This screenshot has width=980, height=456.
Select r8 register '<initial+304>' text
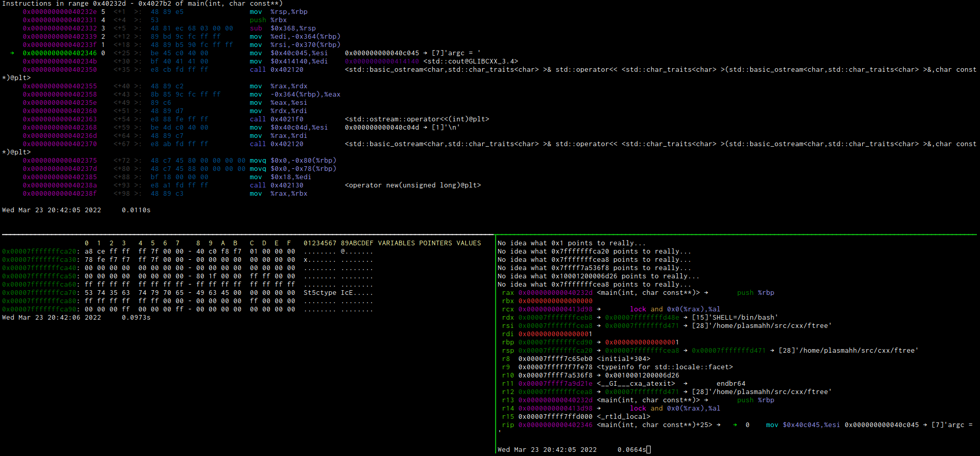[623, 359]
